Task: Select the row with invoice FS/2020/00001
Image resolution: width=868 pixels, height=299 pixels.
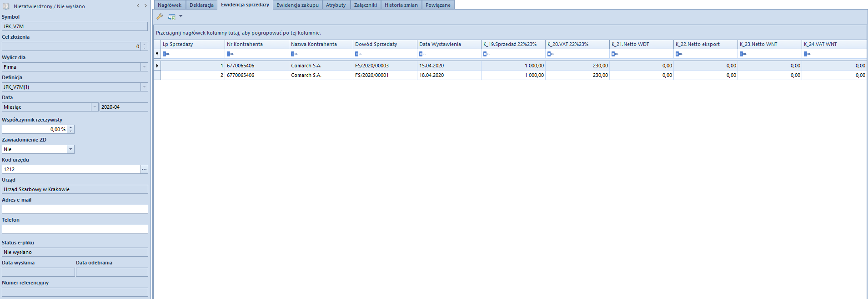Action: pyautogui.click(x=371, y=75)
